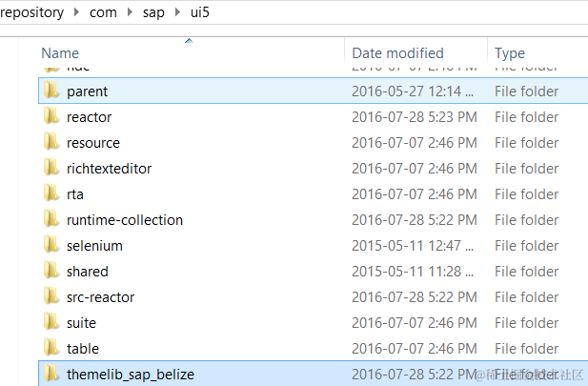The image size is (588, 386).
Task: Select the folder named rta
Action: coord(75,194)
